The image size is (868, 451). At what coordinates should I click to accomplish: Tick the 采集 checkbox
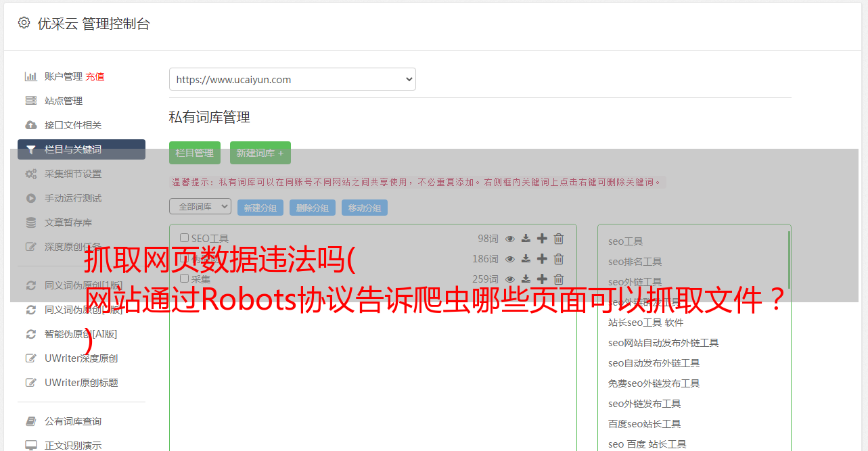click(x=184, y=279)
